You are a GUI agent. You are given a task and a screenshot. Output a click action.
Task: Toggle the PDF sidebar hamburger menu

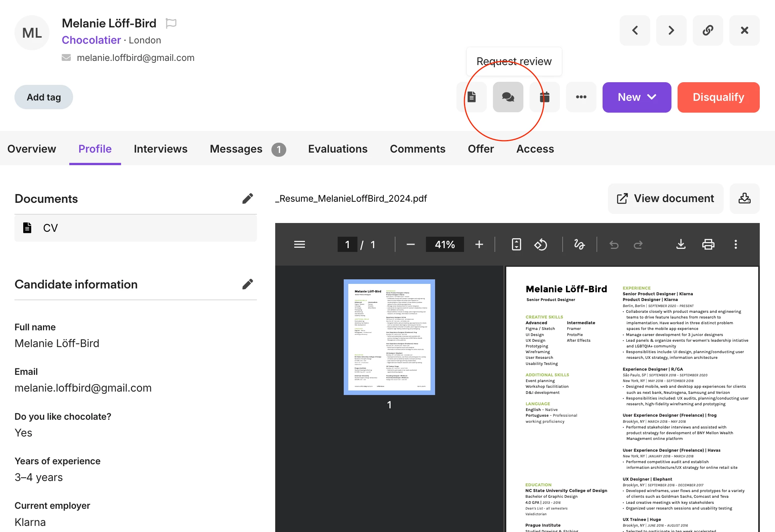[300, 244]
